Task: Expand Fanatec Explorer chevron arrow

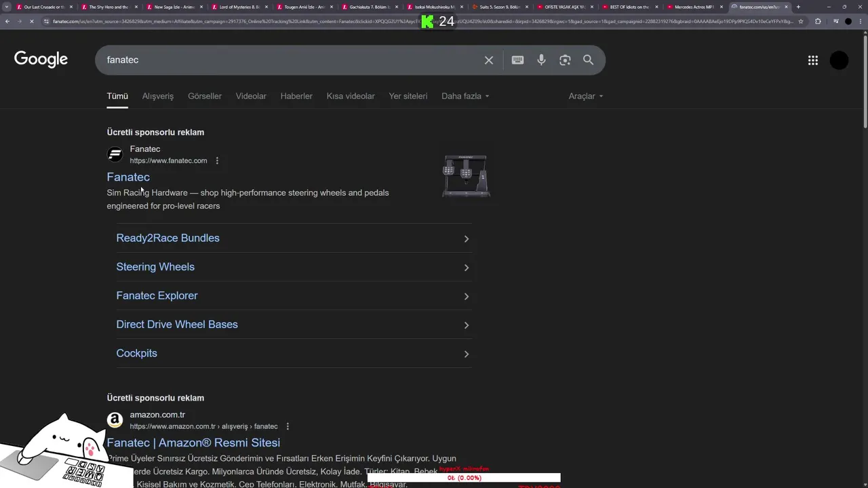Action: pyautogui.click(x=467, y=296)
